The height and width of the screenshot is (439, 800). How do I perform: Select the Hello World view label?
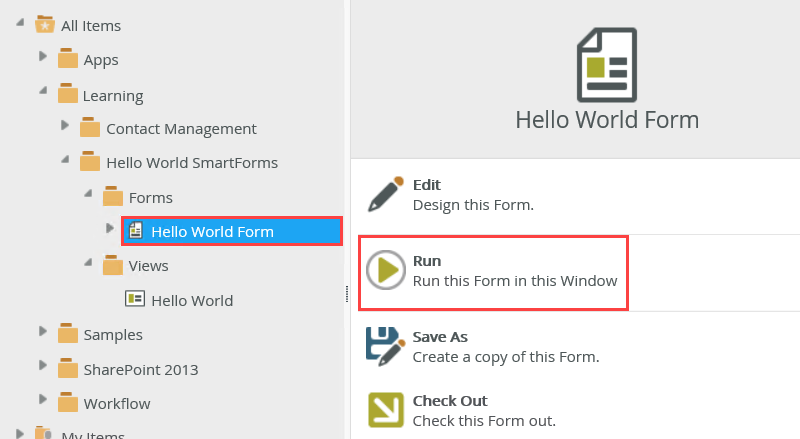[192, 301]
